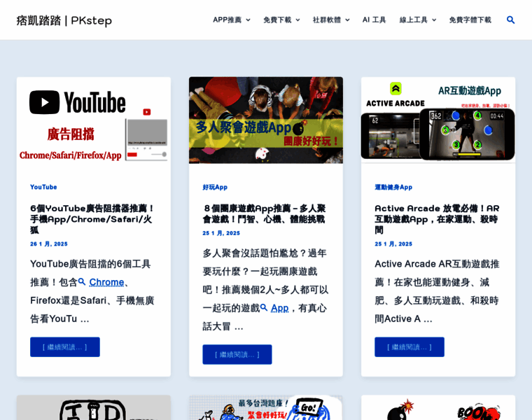Go to 免費字體下載 page

click(x=470, y=20)
